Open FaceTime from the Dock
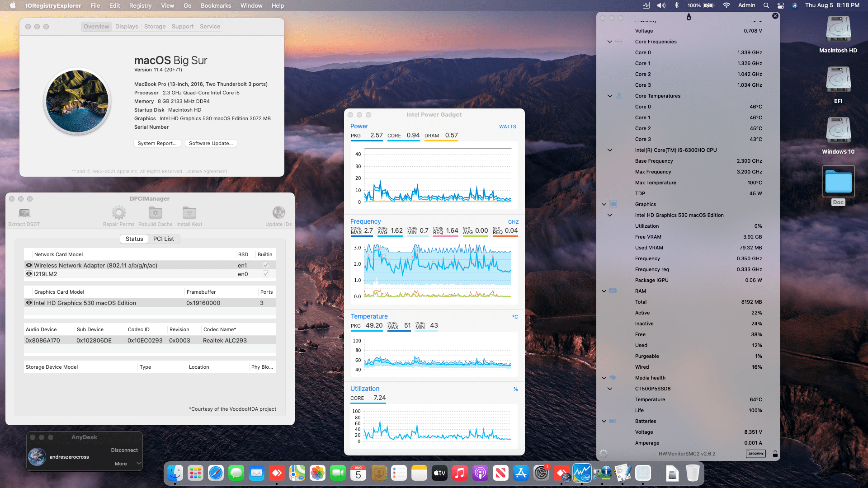Viewport: 868px width, 488px height. 338,473
